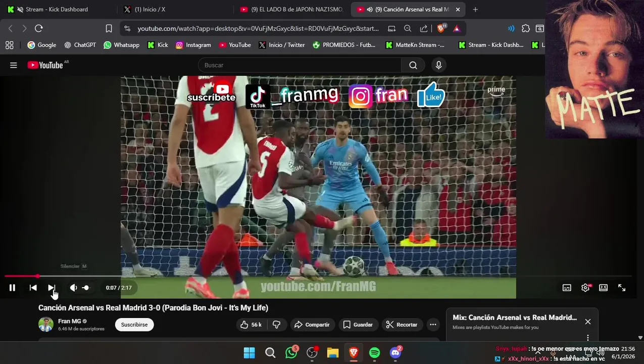
Task: Click the Compartir share button
Action: [x=312, y=325]
